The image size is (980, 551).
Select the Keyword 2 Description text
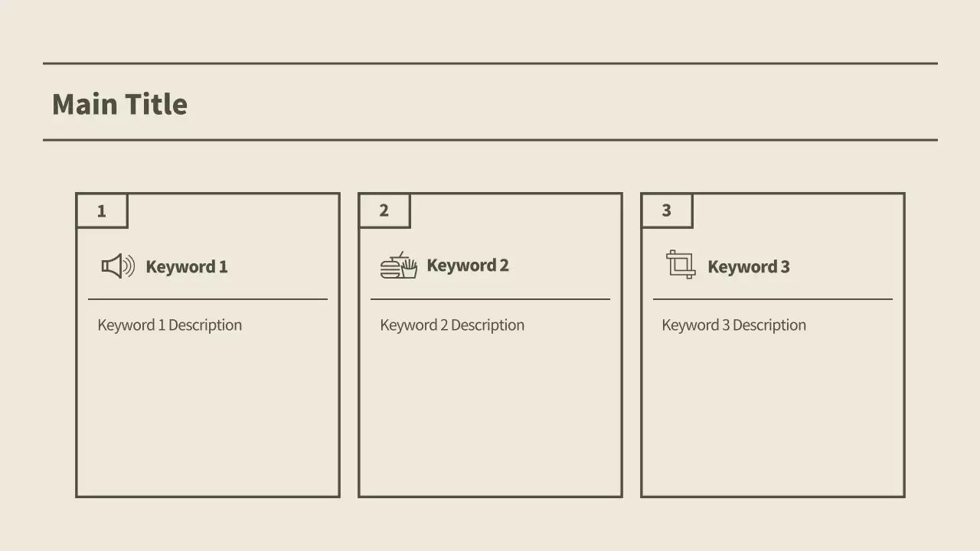tap(452, 325)
